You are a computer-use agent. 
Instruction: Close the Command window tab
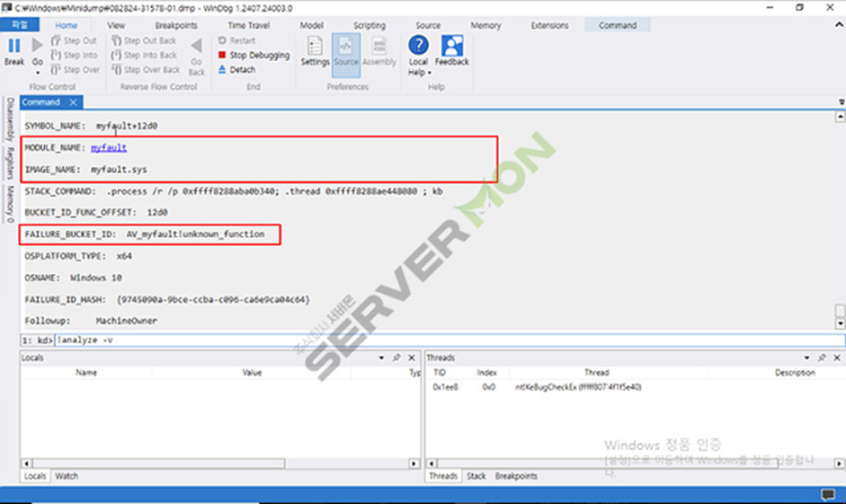click(x=73, y=102)
